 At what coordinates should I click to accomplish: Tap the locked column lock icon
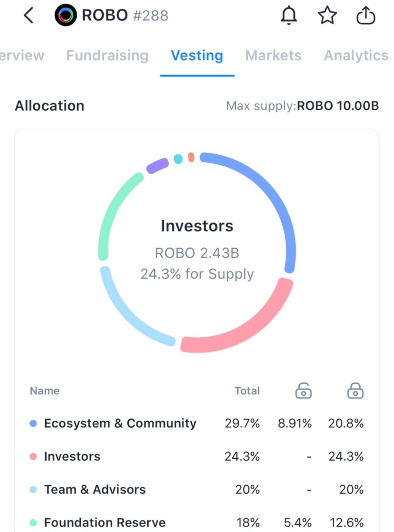click(x=355, y=391)
